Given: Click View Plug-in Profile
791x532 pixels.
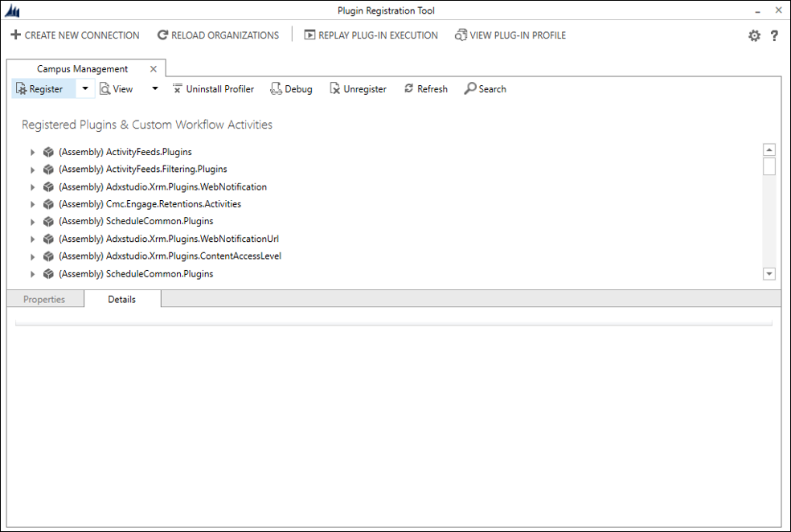Looking at the screenshot, I should pyautogui.click(x=510, y=35).
